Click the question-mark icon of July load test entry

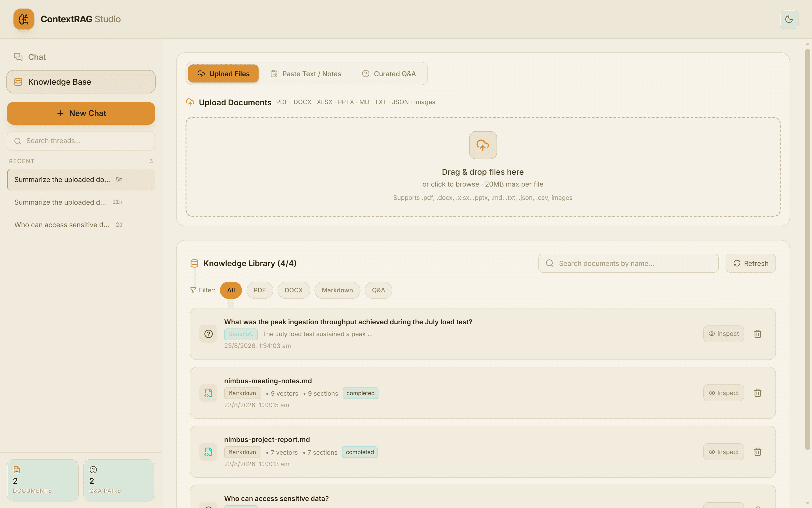pyautogui.click(x=208, y=334)
